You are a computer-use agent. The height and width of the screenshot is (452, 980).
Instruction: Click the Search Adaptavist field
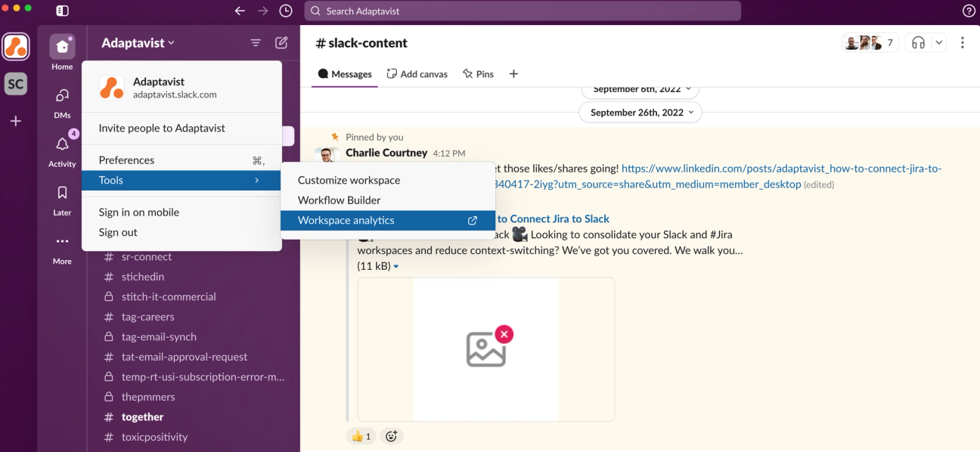click(x=523, y=11)
